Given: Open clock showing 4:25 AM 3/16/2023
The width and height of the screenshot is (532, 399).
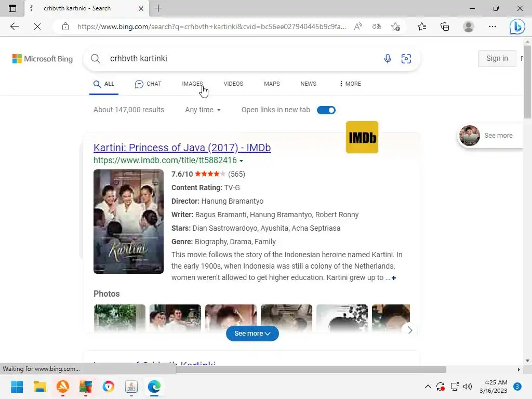Looking at the screenshot, I should coord(494,387).
